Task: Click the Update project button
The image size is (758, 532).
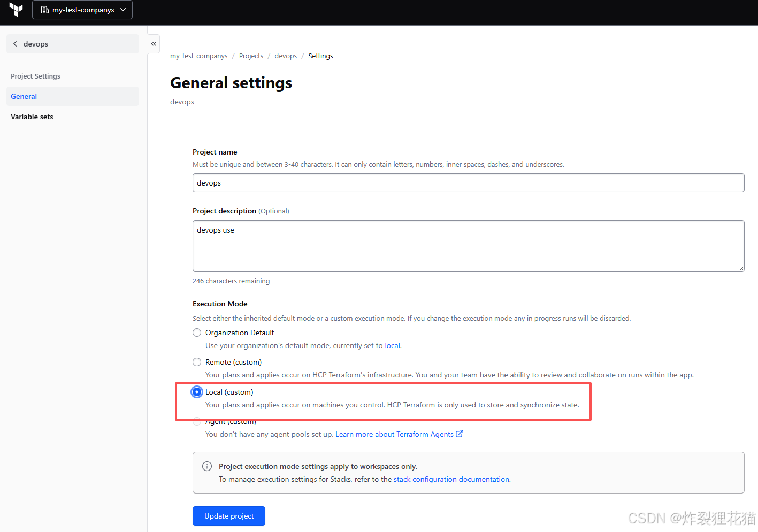Action: click(x=229, y=516)
